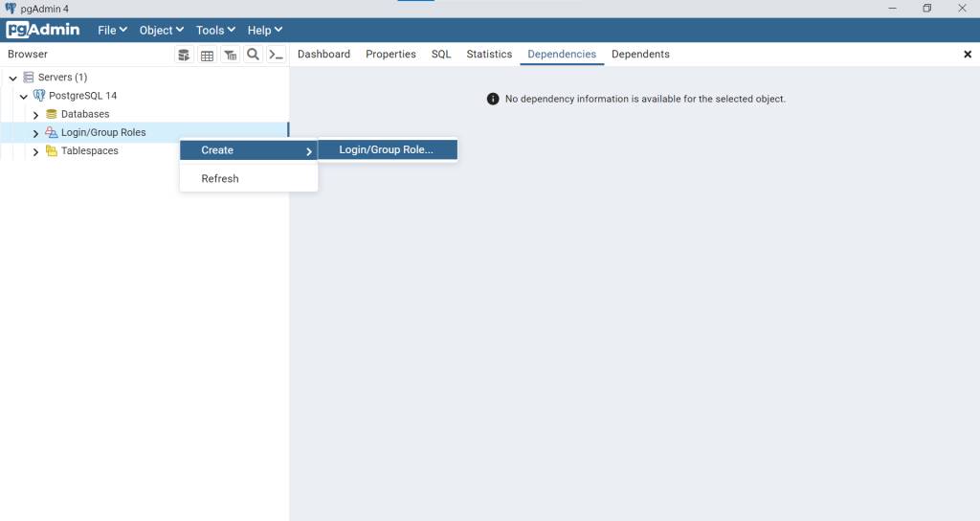Launch the PSQL Tool terminal icon
Image resolution: width=980 pixels, height=521 pixels.
tap(276, 55)
